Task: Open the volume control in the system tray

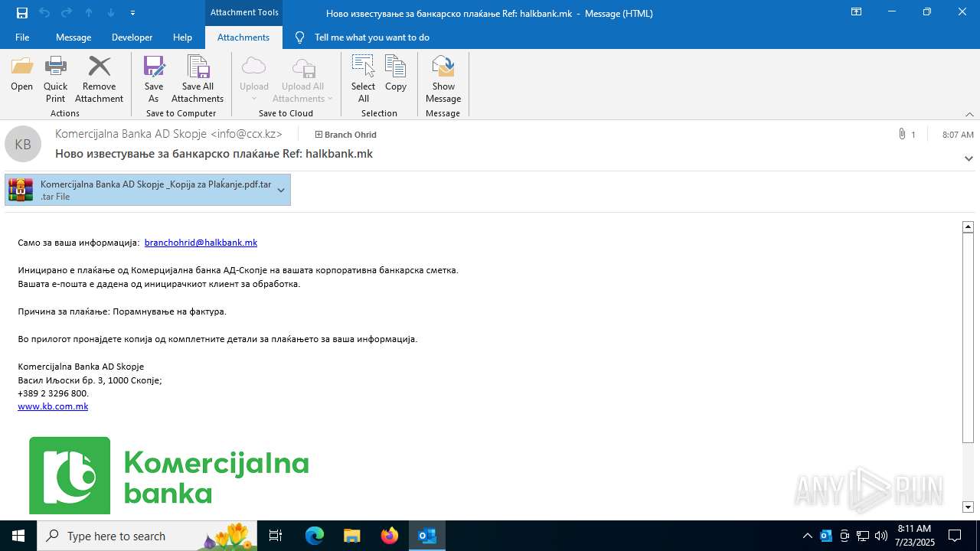Action: 880,536
